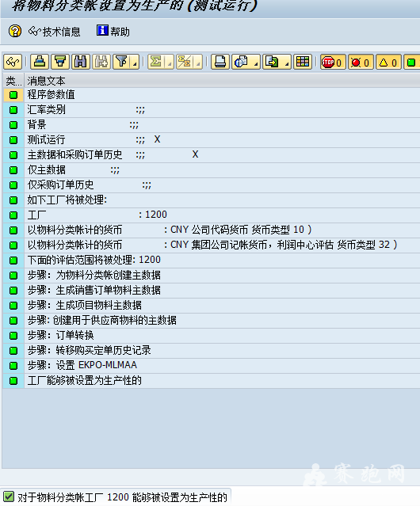Click the 类 column header
The width and height of the screenshot is (420, 506).
pos(13,81)
